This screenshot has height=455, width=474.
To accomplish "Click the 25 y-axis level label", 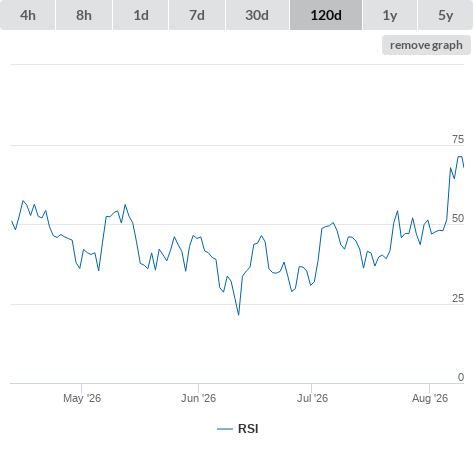I will point(458,298).
